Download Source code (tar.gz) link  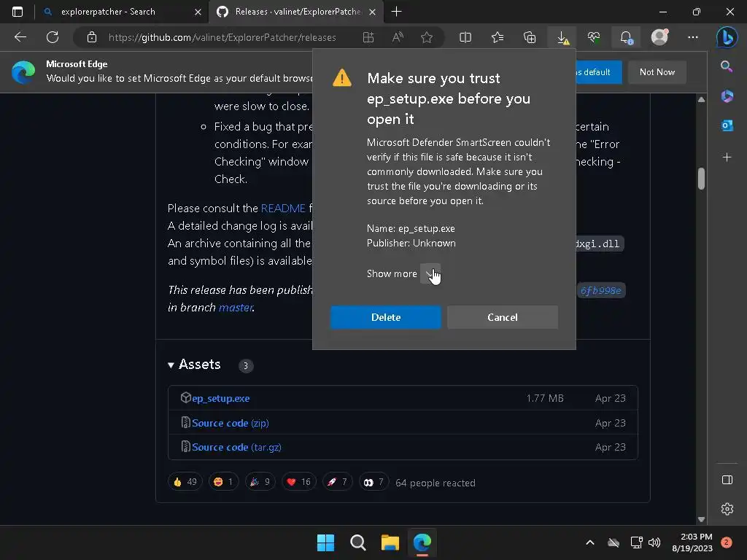(236, 447)
